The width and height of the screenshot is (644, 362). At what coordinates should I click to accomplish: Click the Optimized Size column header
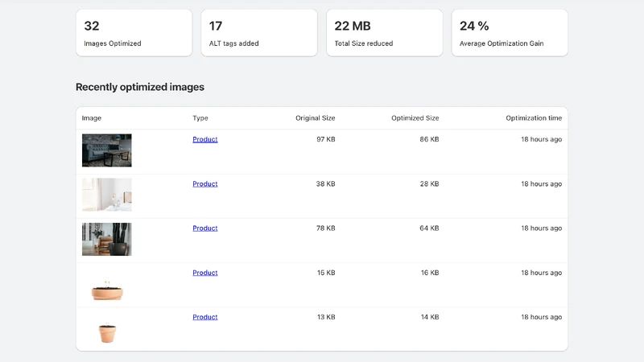coord(415,118)
